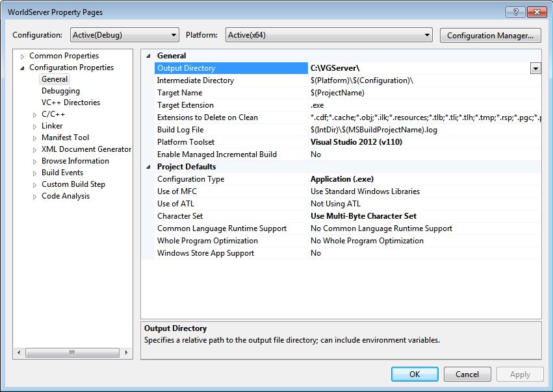Select VC++ Directories tree item
This screenshot has height=392, width=553.
pyautogui.click(x=71, y=103)
